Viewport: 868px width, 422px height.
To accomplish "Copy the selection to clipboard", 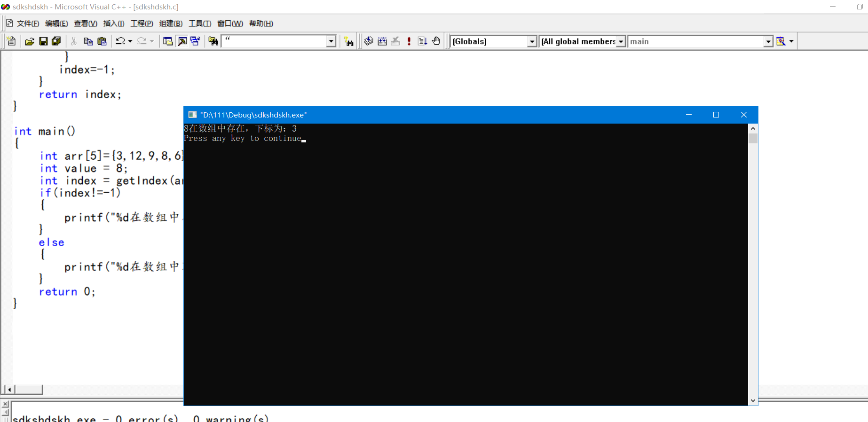I will point(88,41).
